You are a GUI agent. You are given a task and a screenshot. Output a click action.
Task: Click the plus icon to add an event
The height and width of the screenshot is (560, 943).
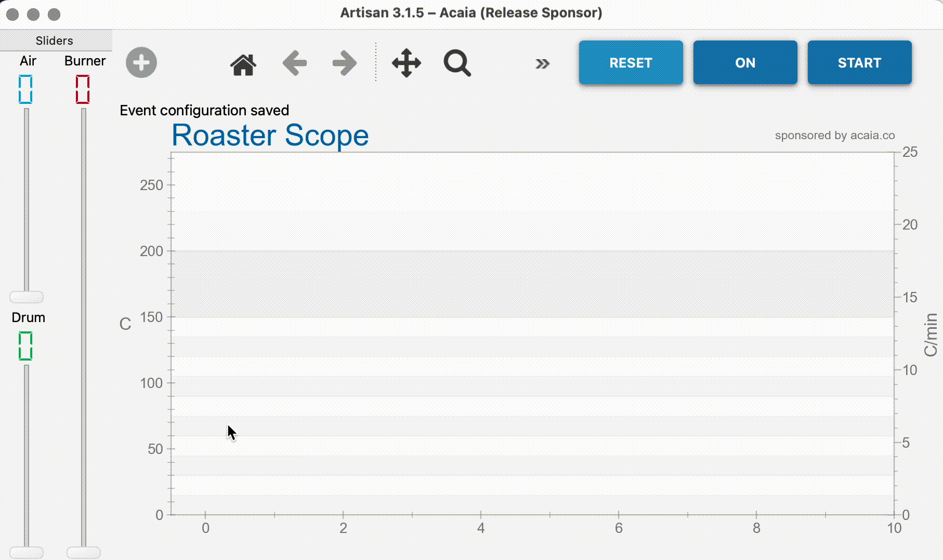pos(141,62)
